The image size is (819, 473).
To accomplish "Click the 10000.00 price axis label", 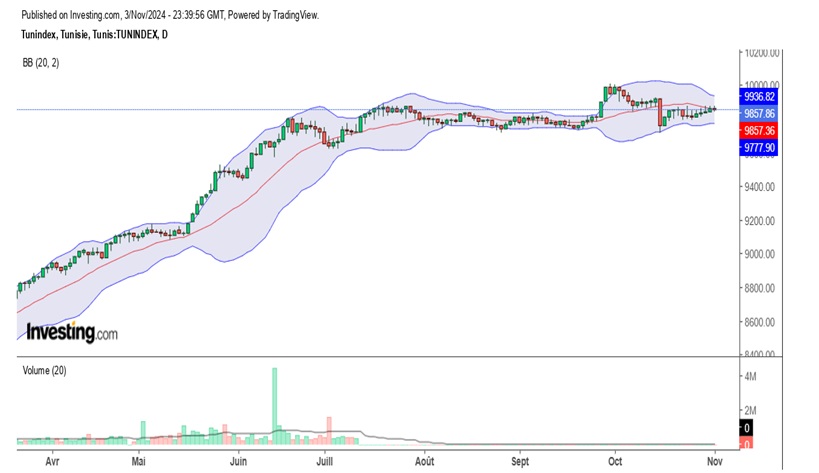I will tap(763, 86).
